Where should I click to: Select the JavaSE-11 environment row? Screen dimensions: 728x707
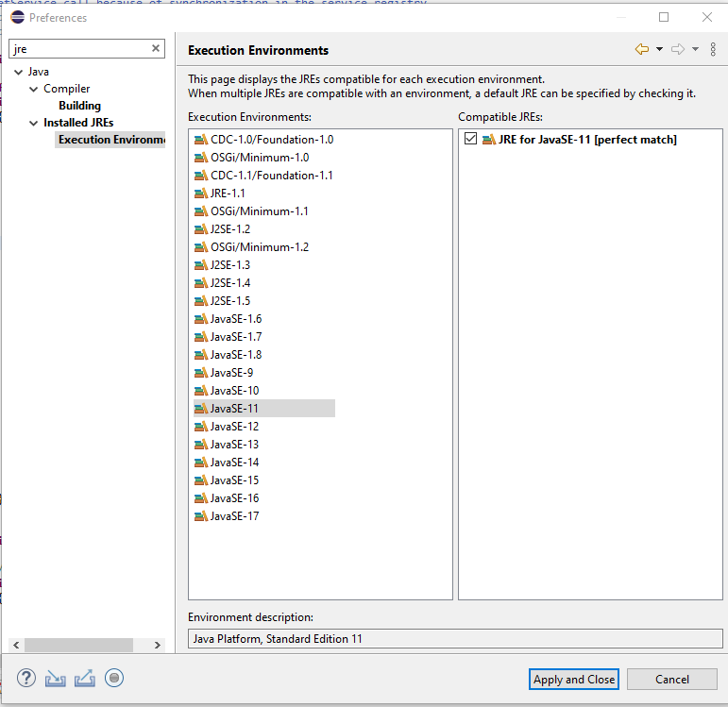click(264, 409)
